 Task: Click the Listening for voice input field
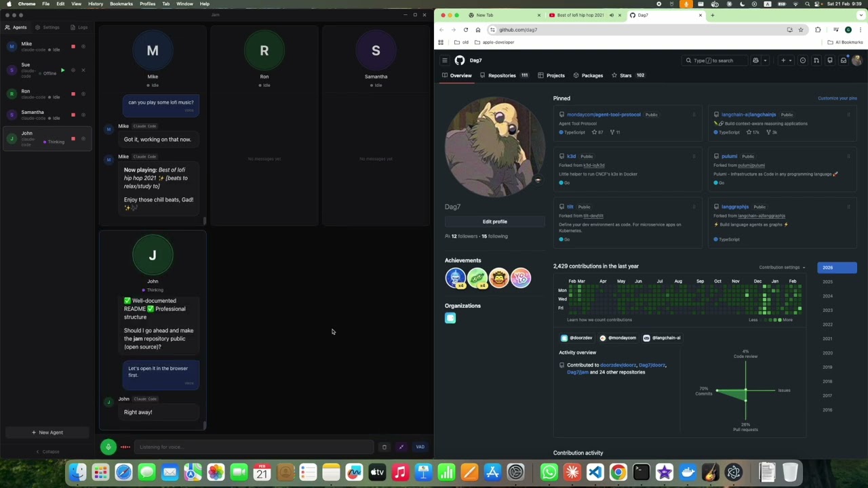tap(254, 447)
